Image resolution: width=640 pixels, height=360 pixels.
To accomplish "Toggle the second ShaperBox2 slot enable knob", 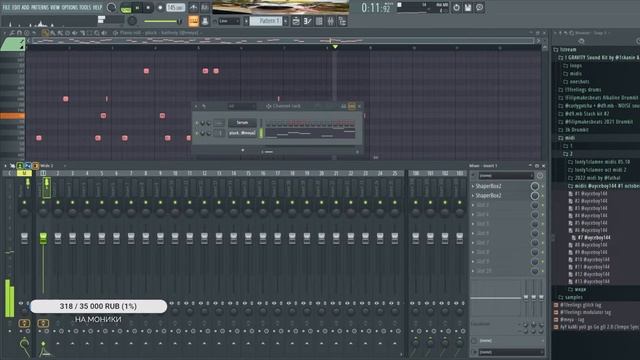I will (534, 196).
